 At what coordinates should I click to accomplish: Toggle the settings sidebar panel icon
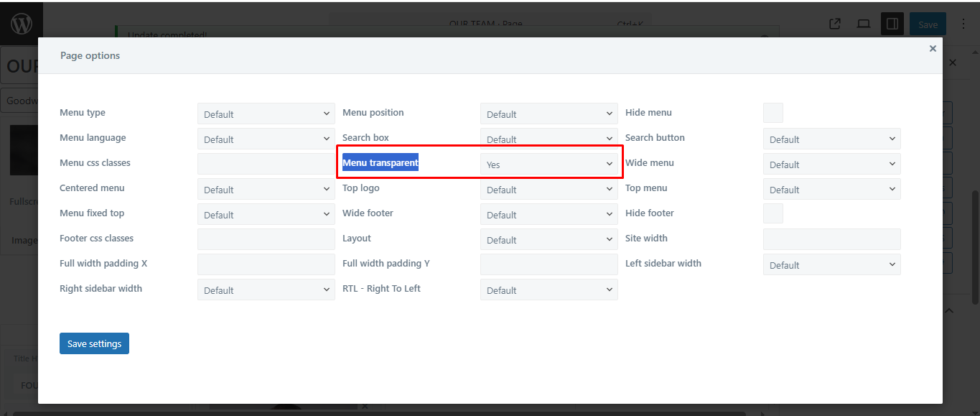pyautogui.click(x=892, y=24)
